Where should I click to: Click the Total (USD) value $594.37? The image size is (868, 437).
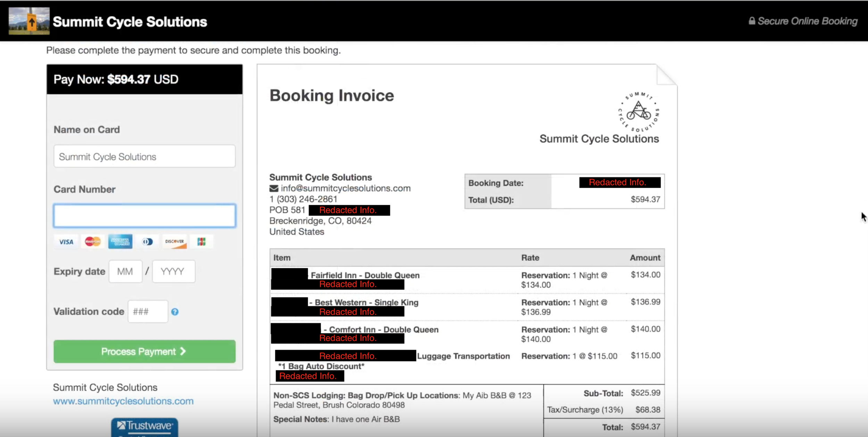point(645,199)
